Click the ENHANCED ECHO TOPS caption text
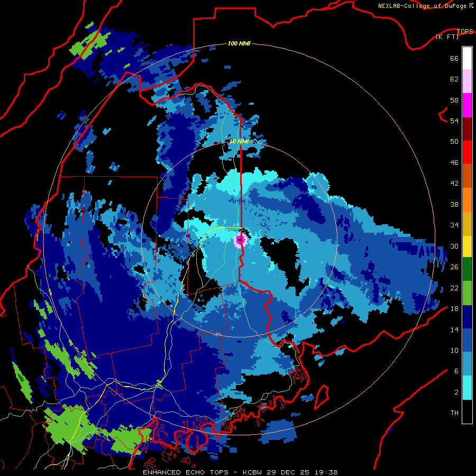 (x=186, y=472)
